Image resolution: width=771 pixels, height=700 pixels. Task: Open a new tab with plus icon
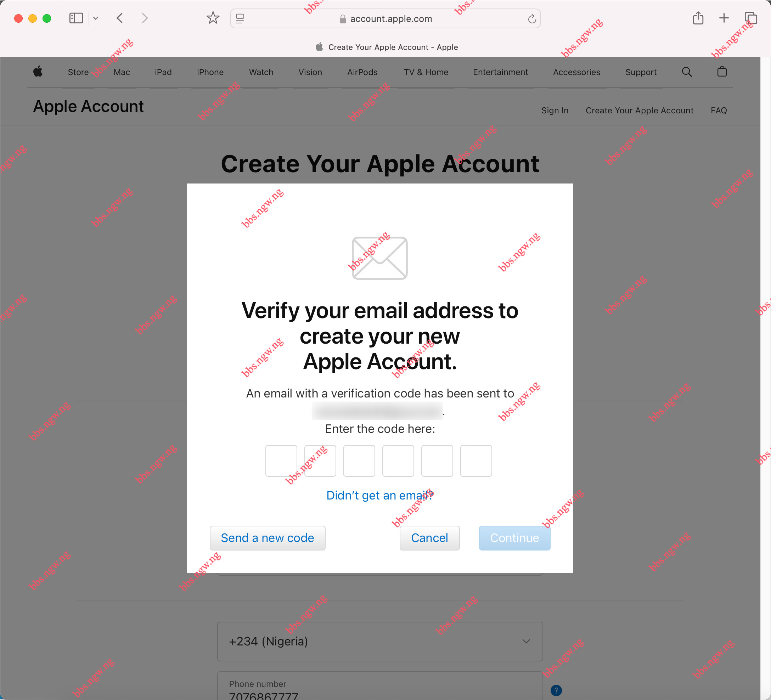coord(724,18)
